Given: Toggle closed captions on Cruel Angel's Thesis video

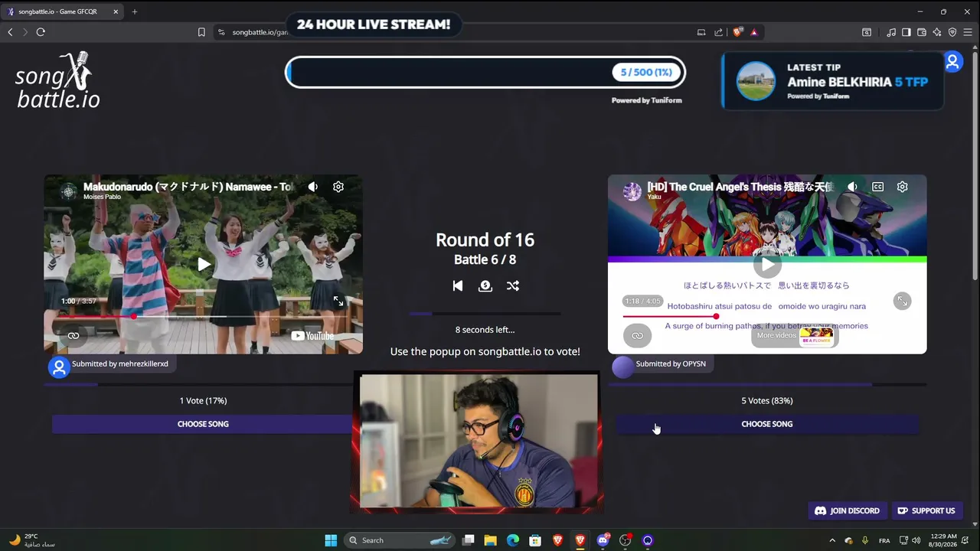Looking at the screenshot, I should click(x=877, y=187).
